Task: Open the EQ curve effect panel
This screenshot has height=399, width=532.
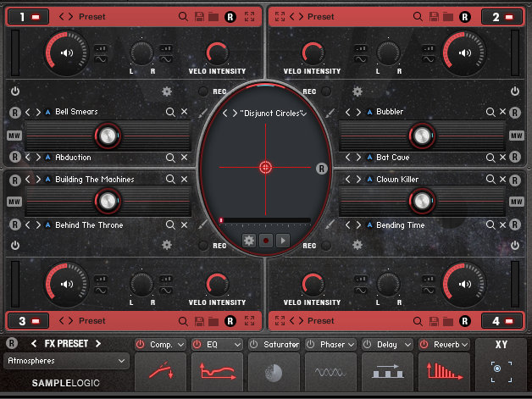Action: [x=218, y=372]
